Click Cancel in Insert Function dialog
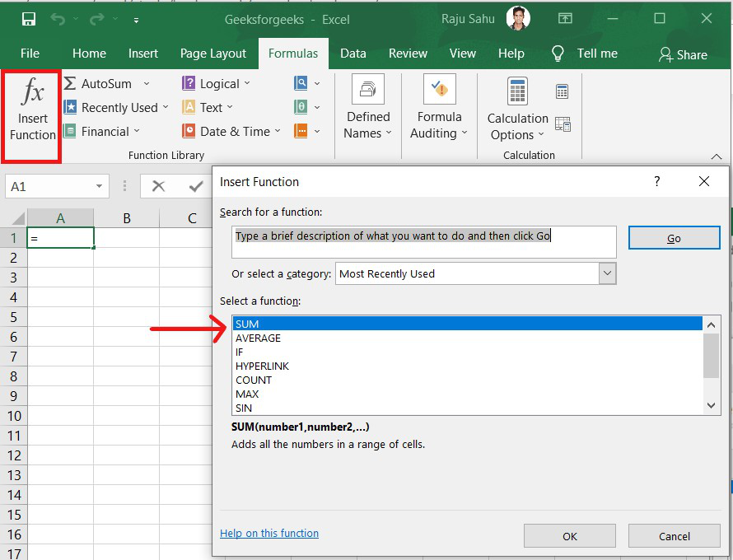This screenshot has width=733, height=560. click(x=674, y=535)
